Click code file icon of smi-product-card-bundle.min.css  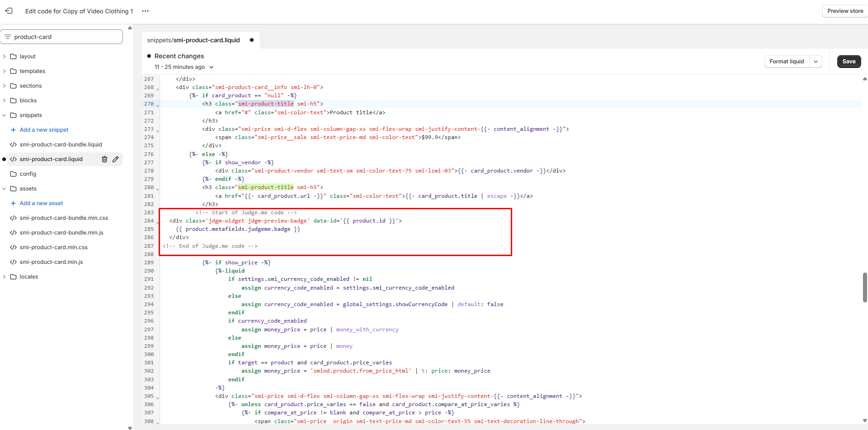tap(13, 218)
